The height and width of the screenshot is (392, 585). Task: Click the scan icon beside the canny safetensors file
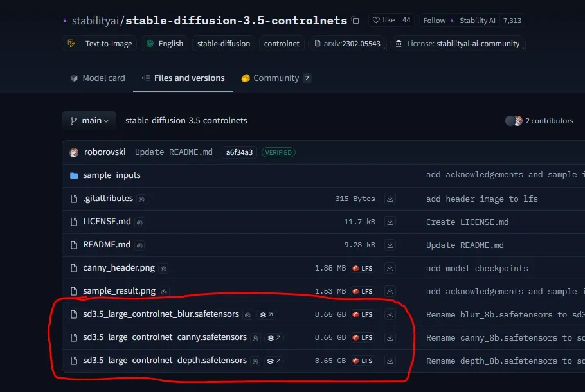tap(256, 338)
